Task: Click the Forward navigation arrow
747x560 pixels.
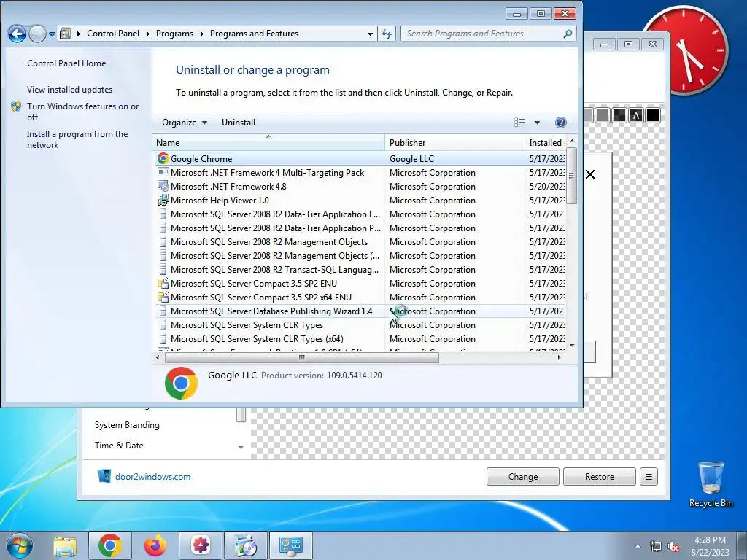Action: click(37, 34)
